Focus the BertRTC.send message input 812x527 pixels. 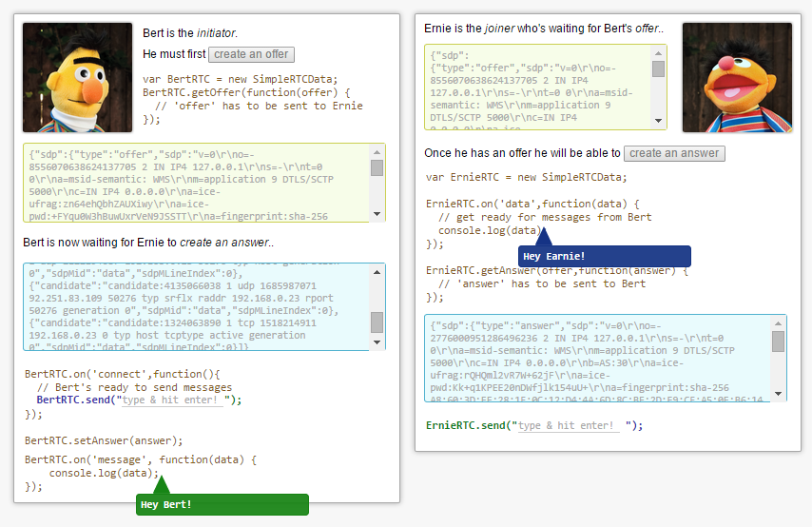(x=172, y=400)
